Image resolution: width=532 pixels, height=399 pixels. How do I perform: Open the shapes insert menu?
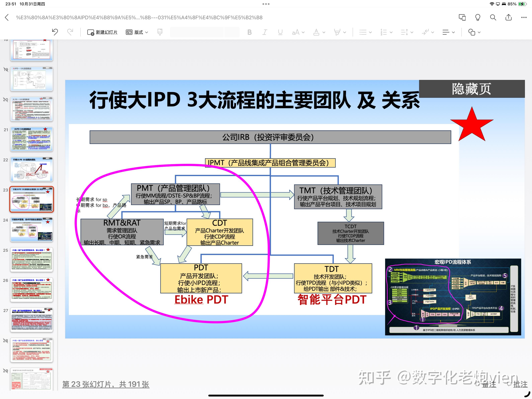click(x=473, y=32)
